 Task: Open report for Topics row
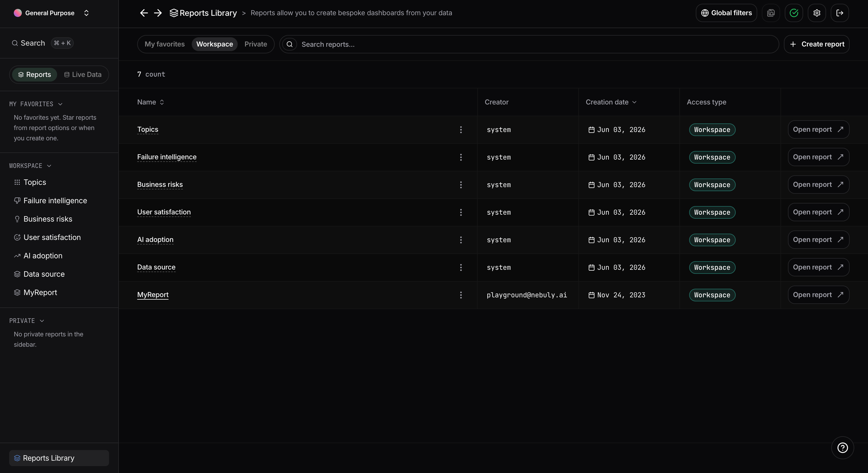(818, 130)
